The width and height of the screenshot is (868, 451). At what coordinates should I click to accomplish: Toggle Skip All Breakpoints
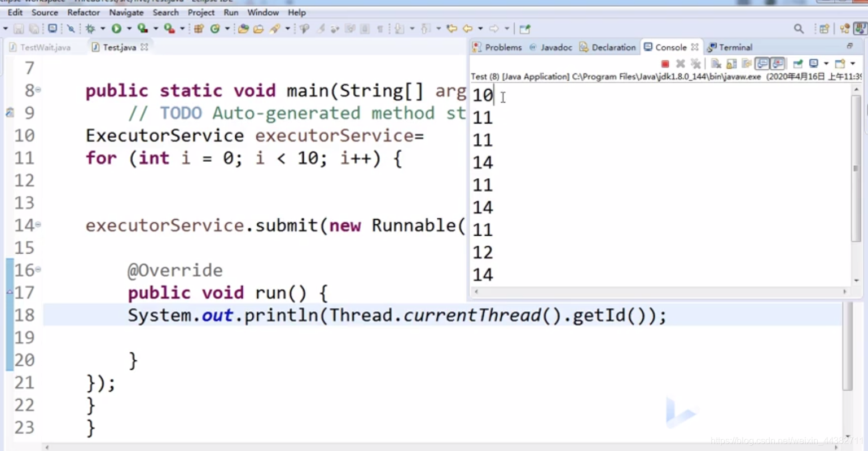click(x=72, y=29)
